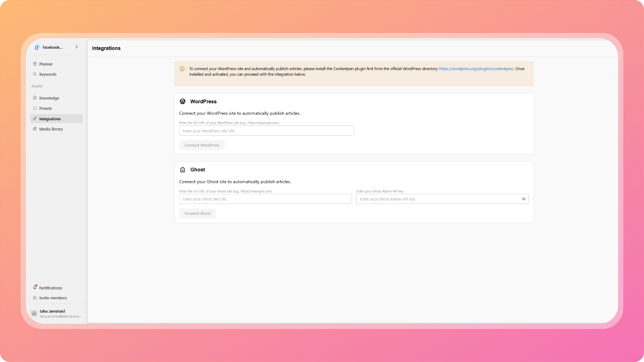The image size is (644, 362).
Task: Go to the Keywords section
Action: pyautogui.click(x=56, y=74)
